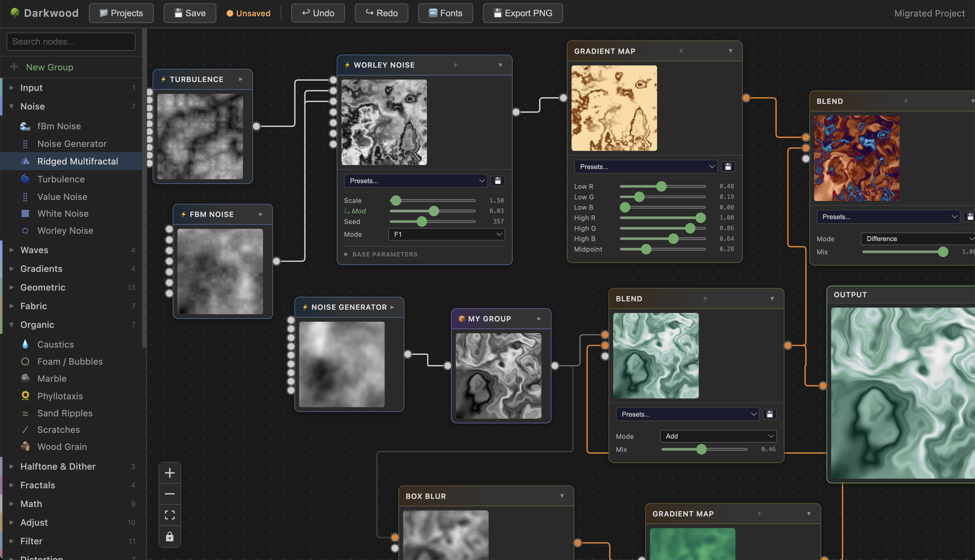The image size is (975, 560).
Task: Click the zoom out minus icon
Action: click(x=170, y=494)
